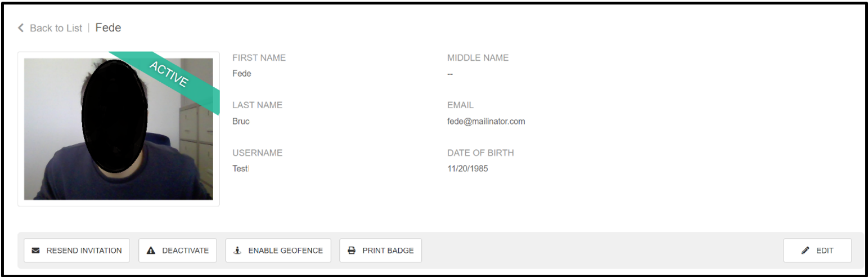Click the username value Test
This screenshot has height=277, width=868.
[240, 168]
